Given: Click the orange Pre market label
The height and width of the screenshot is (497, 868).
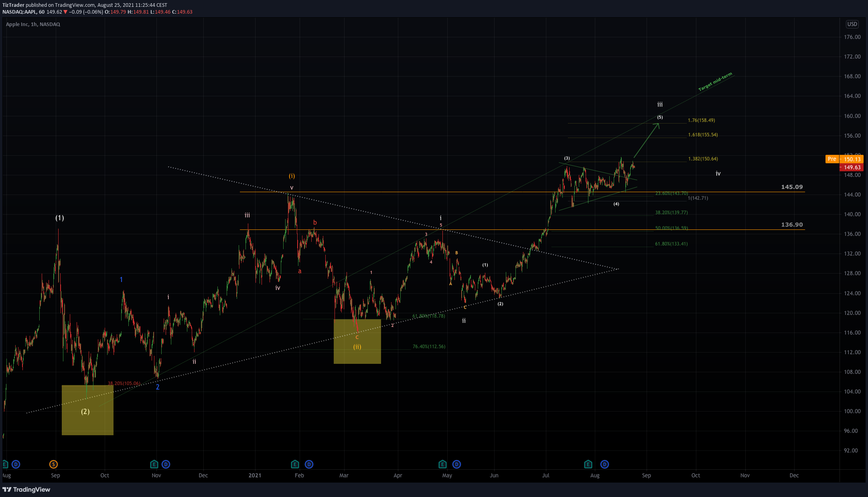Looking at the screenshot, I should coord(832,159).
